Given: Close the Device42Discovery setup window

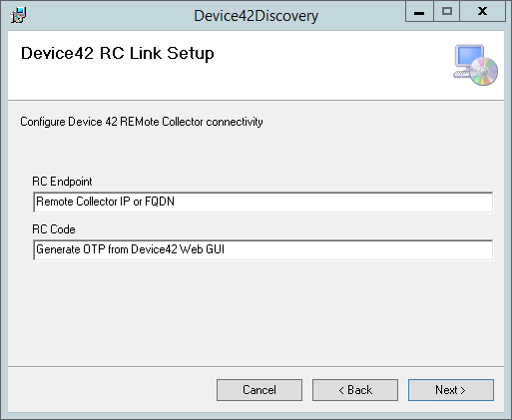Looking at the screenshot, I should coord(482,12).
